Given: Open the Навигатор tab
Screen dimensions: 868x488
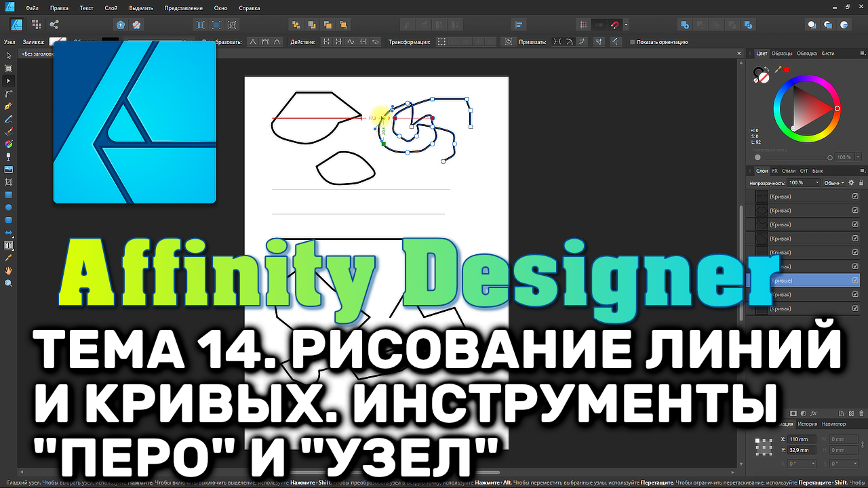Looking at the screenshot, I should click(x=833, y=424).
